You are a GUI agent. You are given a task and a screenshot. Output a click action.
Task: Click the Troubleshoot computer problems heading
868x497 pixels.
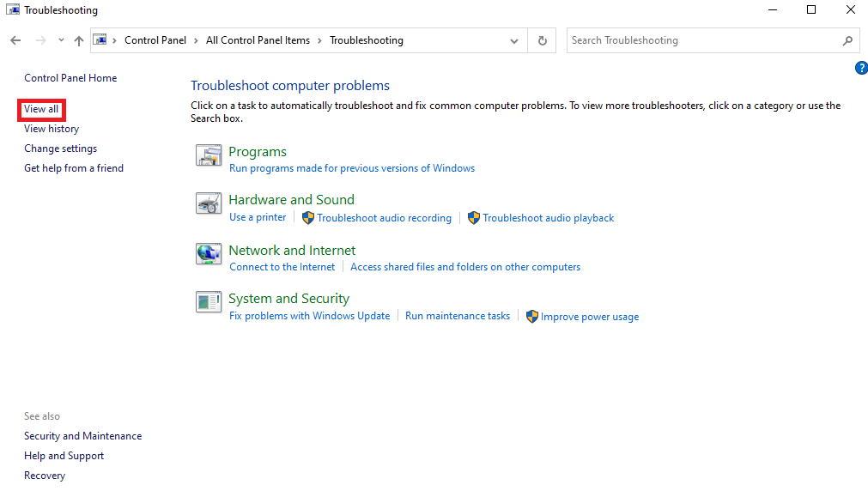pyautogui.click(x=290, y=86)
